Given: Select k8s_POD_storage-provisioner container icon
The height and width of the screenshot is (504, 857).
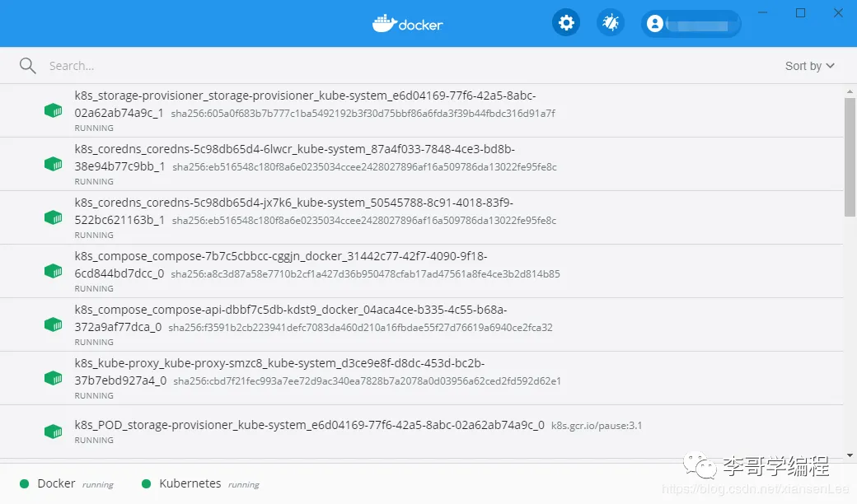Looking at the screenshot, I should click(53, 432).
